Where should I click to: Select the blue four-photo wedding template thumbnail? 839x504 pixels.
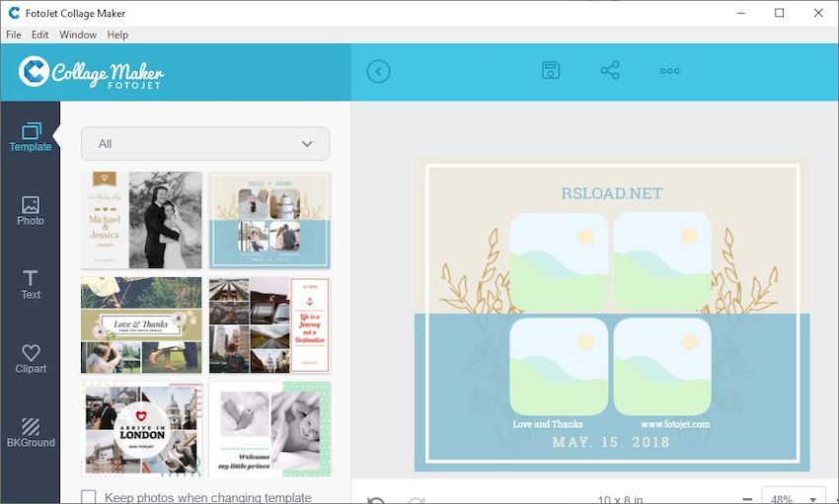pyautogui.click(x=269, y=220)
